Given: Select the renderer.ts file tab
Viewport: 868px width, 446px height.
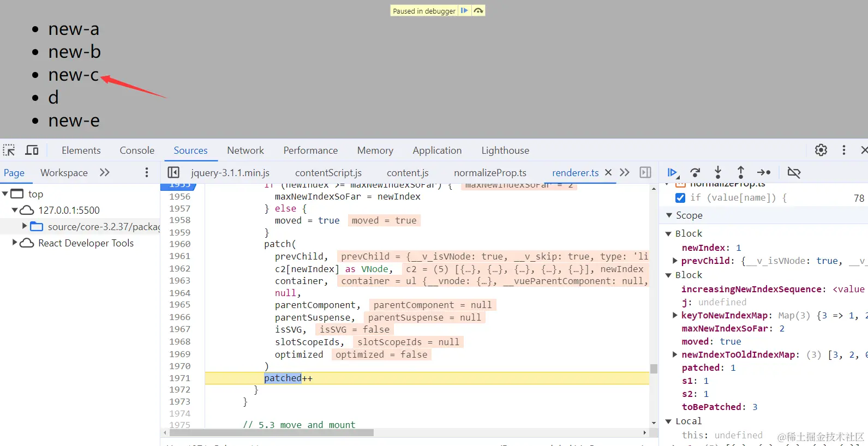Looking at the screenshot, I should point(576,172).
